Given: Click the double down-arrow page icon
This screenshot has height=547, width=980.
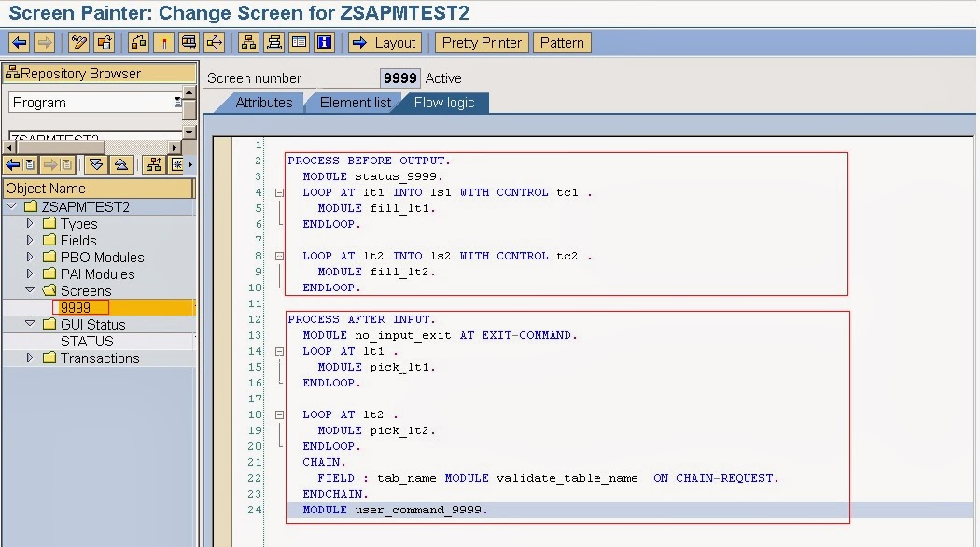Looking at the screenshot, I should (97, 164).
